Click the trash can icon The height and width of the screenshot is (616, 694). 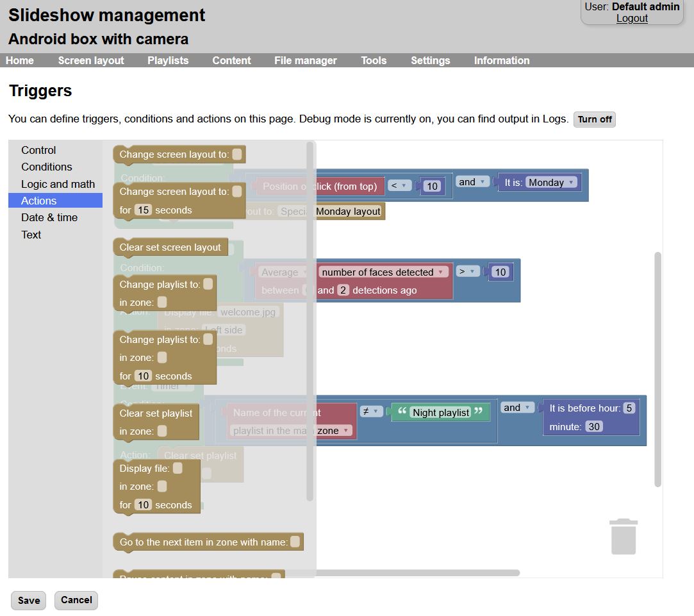(x=624, y=537)
